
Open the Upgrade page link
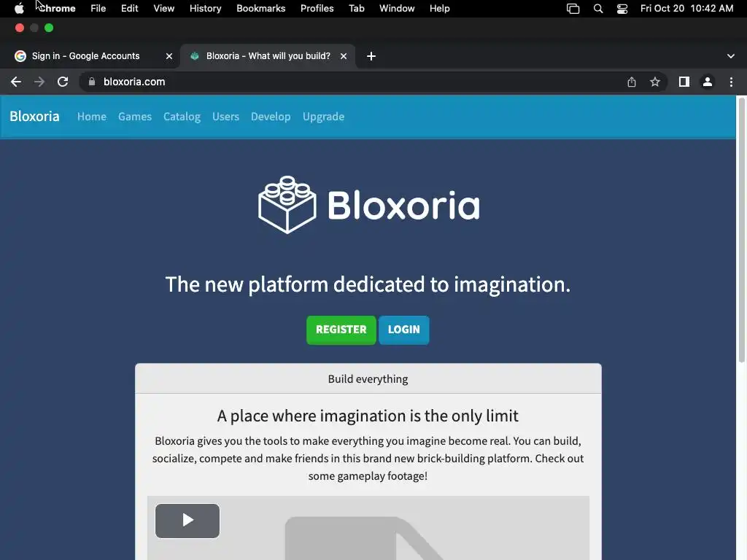pyautogui.click(x=323, y=117)
